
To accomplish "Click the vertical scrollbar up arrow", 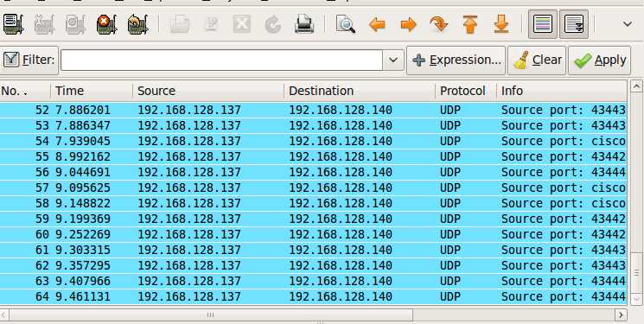I will (636, 86).
